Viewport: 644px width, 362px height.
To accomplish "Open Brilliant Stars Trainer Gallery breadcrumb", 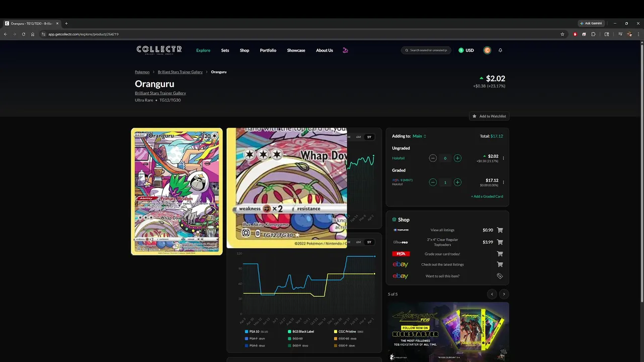I will pyautogui.click(x=180, y=72).
